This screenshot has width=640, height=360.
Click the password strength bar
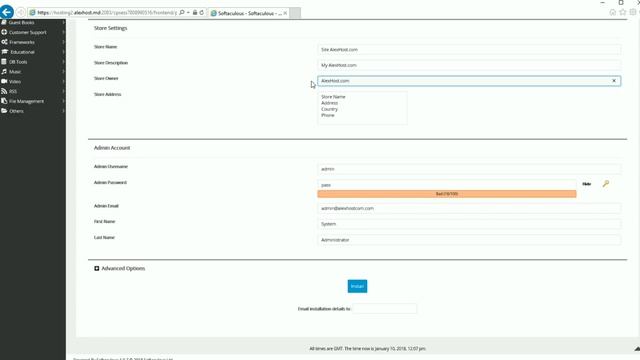point(447,194)
